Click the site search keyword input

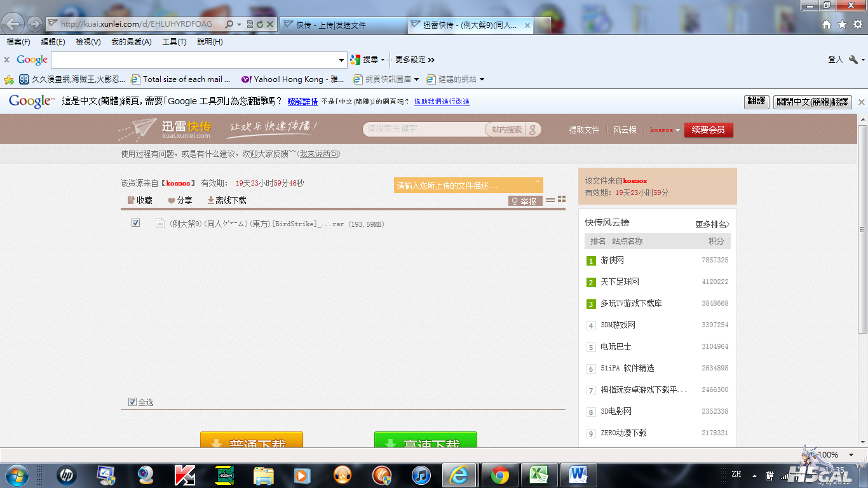point(424,129)
